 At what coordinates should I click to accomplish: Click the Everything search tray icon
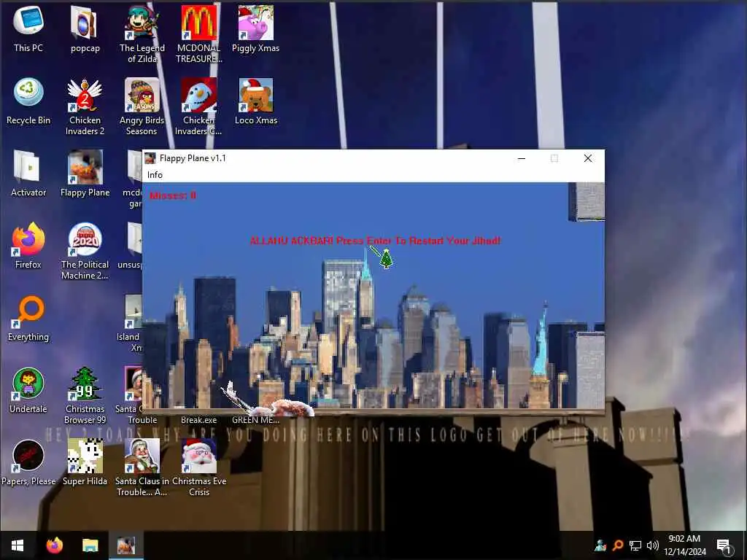(x=618, y=545)
